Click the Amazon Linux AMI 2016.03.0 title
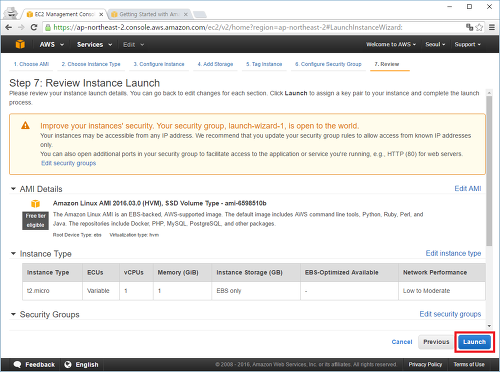This screenshot has width=500, height=372. [159, 203]
